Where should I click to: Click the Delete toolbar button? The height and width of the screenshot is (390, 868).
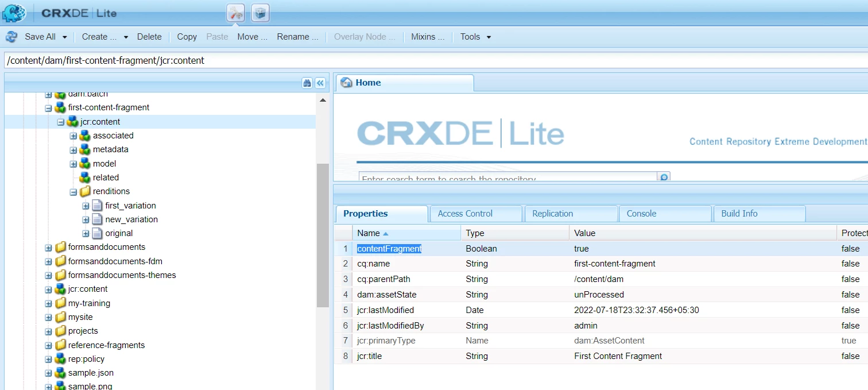coord(149,37)
